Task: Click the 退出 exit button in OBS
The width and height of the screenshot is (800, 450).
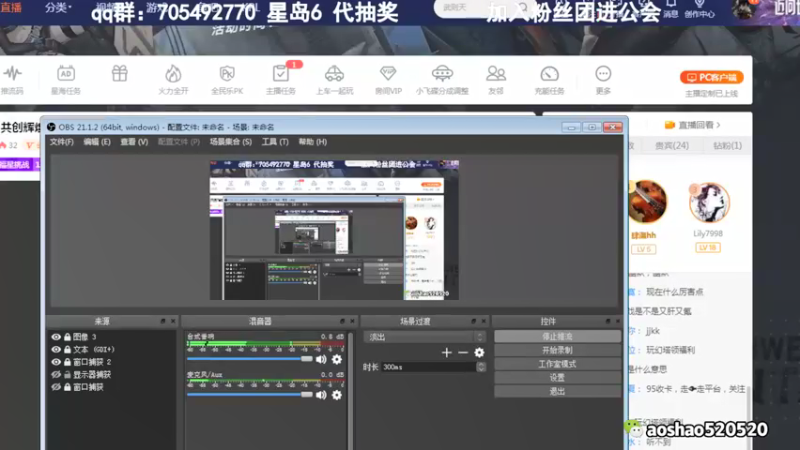Action: tap(557, 391)
